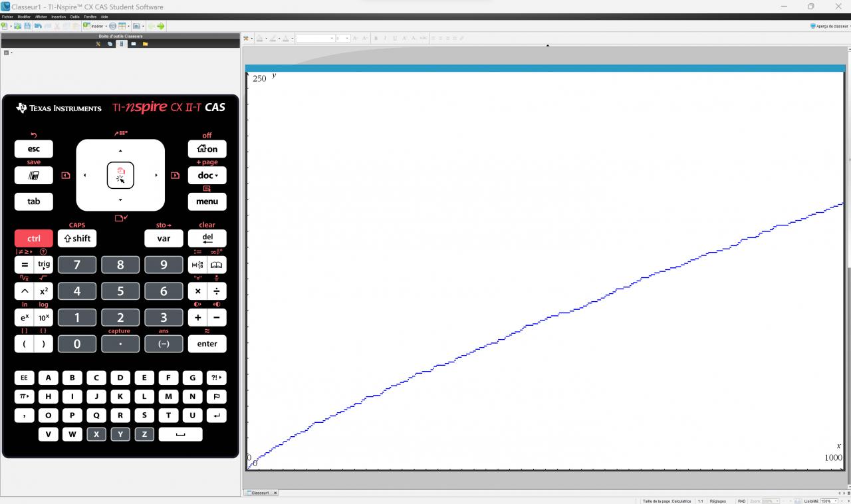
Task: Click the space bar key
Action: click(x=180, y=434)
